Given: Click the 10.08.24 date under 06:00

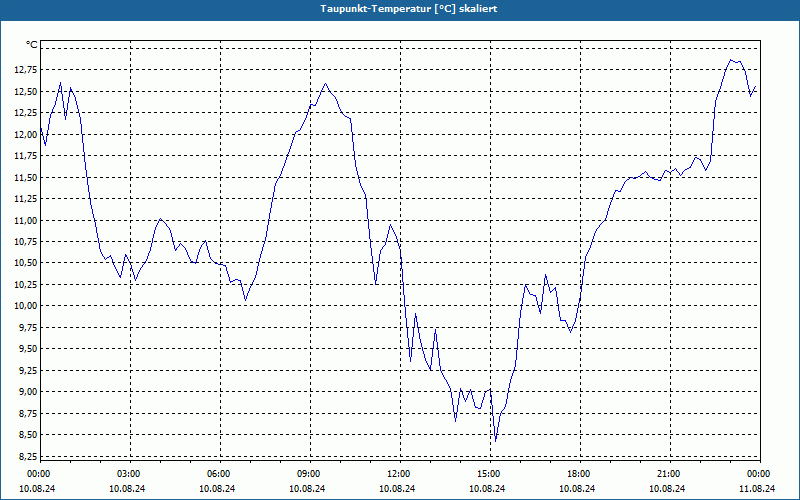Looking at the screenshot, I should click(x=217, y=488).
